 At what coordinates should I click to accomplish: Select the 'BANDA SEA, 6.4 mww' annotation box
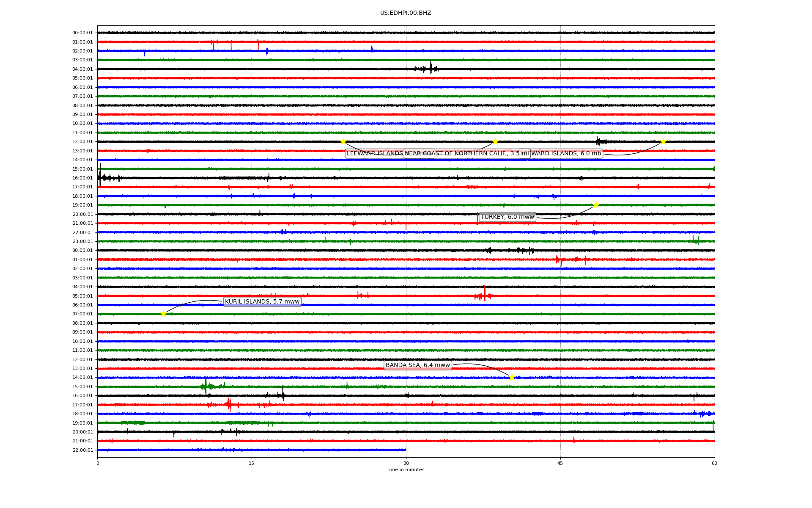[417, 365]
